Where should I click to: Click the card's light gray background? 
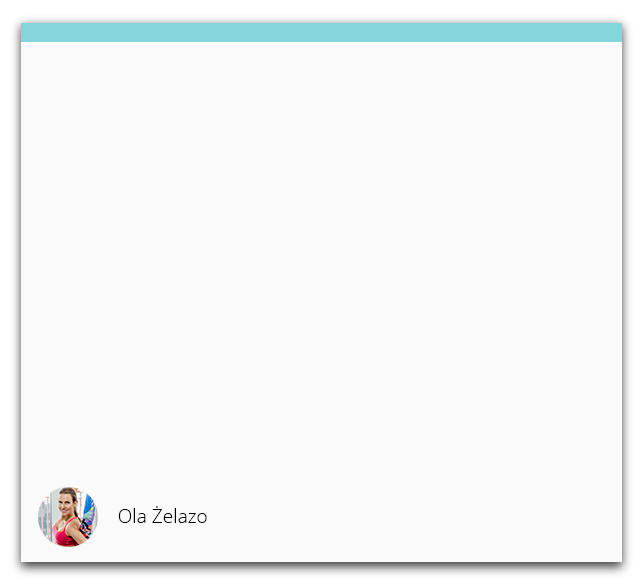point(322,262)
